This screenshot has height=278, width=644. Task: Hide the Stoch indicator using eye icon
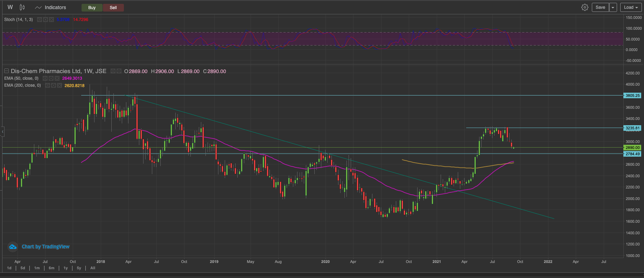(x=40, y=20)
